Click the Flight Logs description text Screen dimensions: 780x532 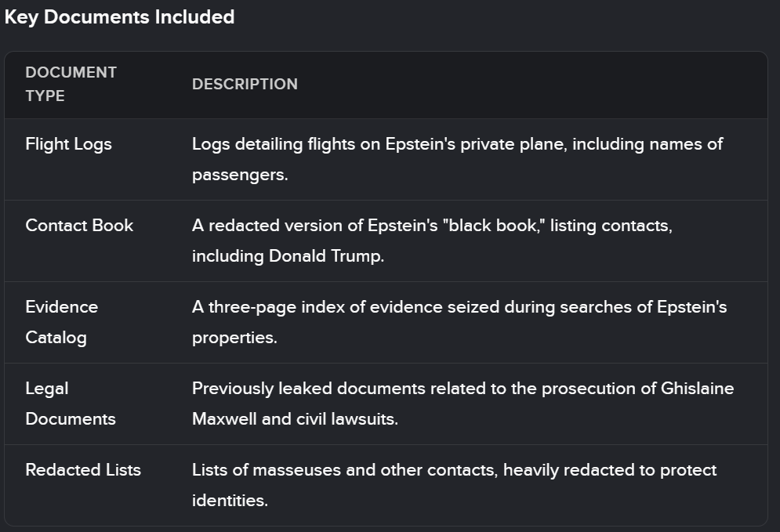pos(457,159)
